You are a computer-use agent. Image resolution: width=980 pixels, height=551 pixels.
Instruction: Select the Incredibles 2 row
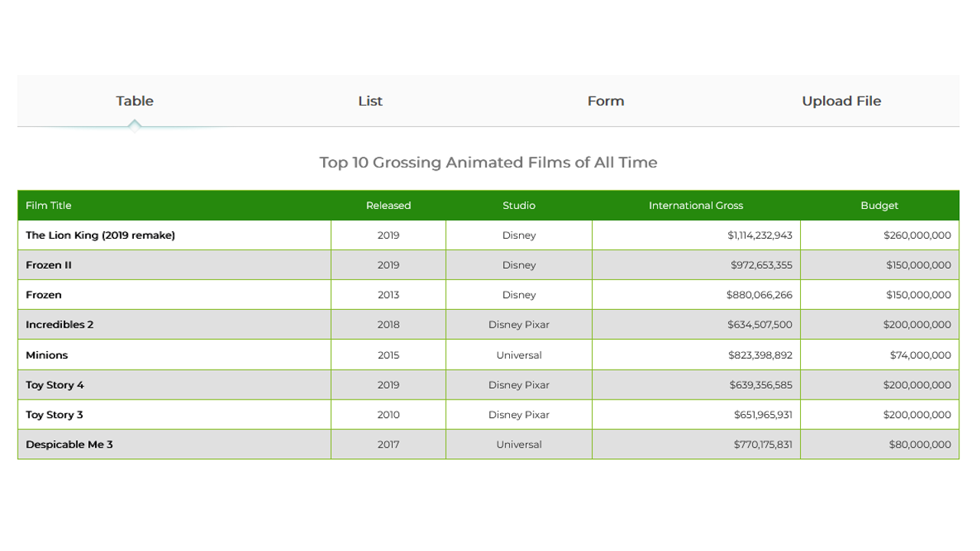[60, 324]
